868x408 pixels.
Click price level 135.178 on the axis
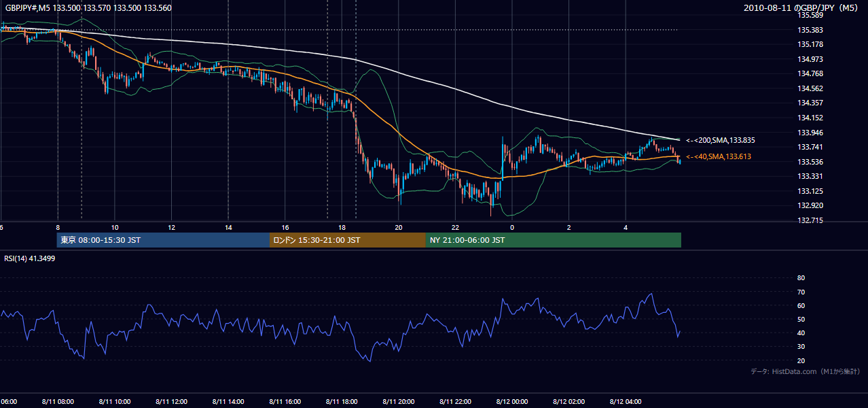(x=810, y=44)
